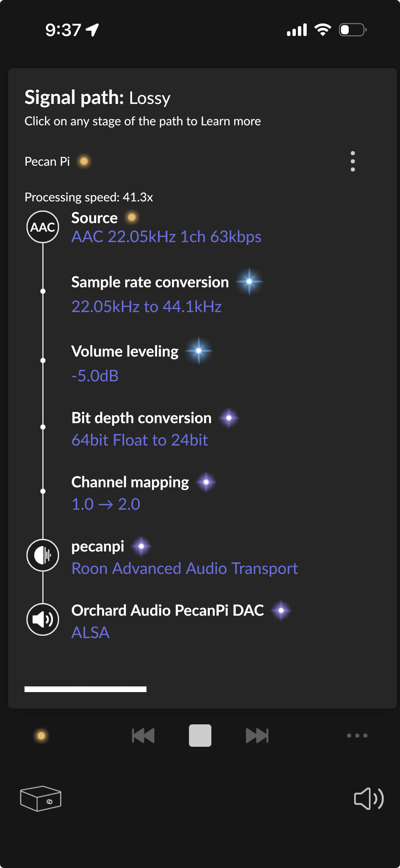Image resolution: width=400 pixels, height=868 pixels.
Task: Stop playback with the square button
Action: (200, 736)
